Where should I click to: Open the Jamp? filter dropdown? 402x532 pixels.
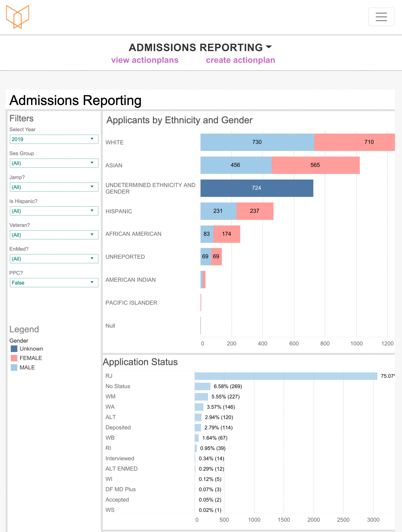click(54, 187)
